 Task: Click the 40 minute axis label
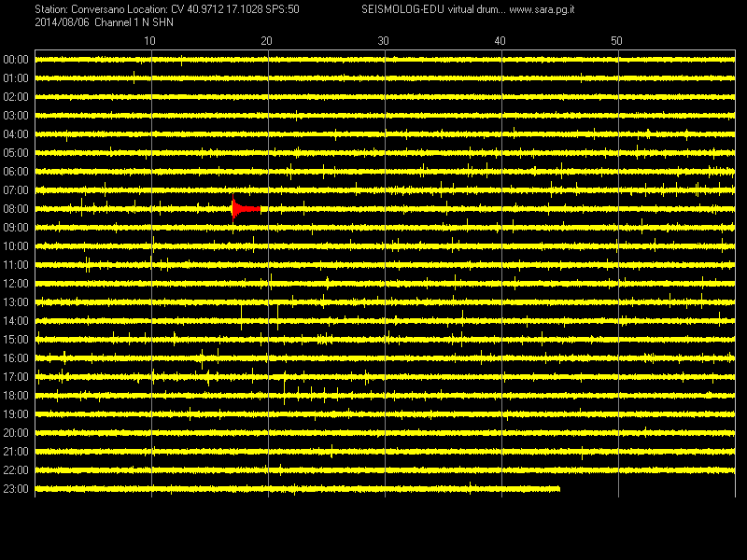pyautogui.click(x=500, y=41)
